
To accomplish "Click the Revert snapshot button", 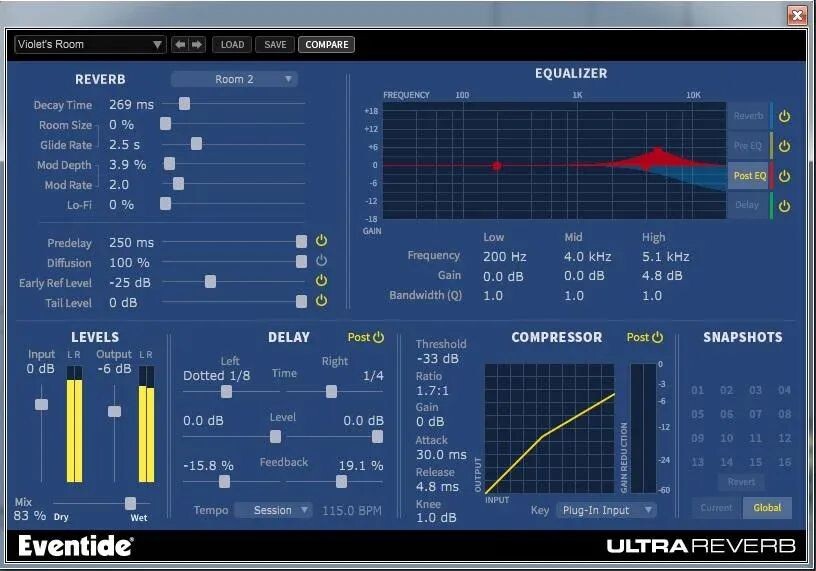I will click(742, 482).
